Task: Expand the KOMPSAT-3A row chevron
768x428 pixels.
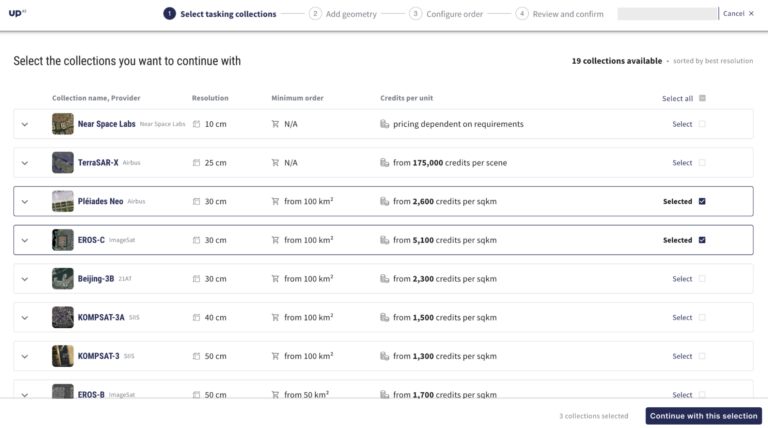Action: [x=25, y=318]
